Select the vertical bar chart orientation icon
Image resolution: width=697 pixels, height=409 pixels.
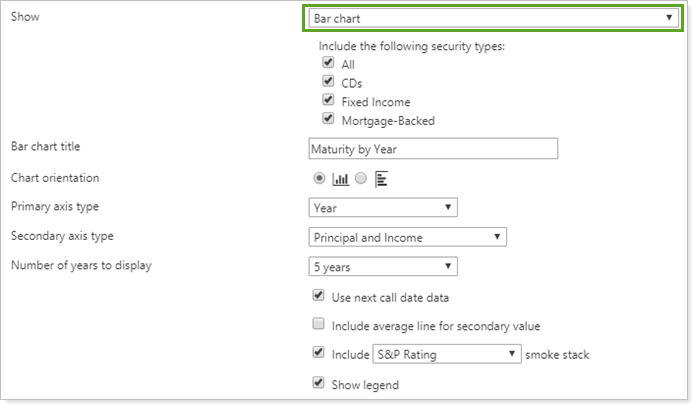tap(340, 179)
